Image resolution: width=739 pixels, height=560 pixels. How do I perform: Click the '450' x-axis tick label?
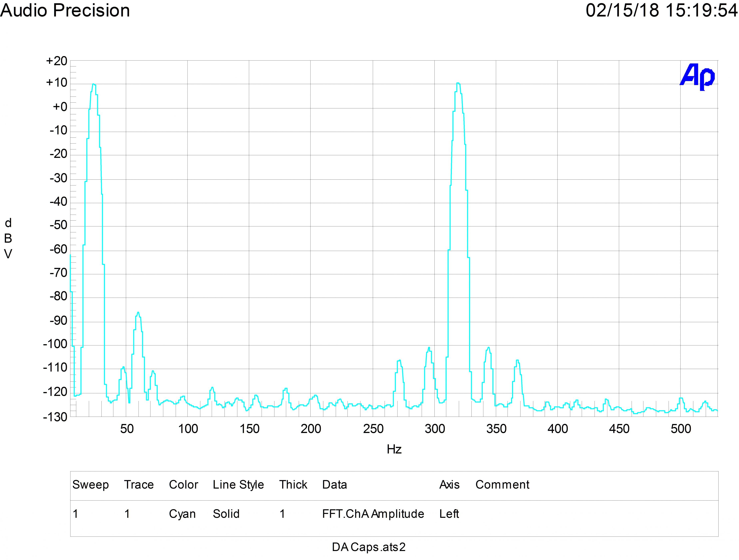click(619, 429)
